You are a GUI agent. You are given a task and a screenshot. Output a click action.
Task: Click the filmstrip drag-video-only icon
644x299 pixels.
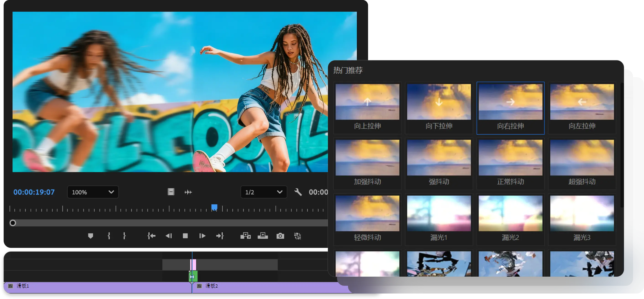pyautogui.click(x=171, y=192)
